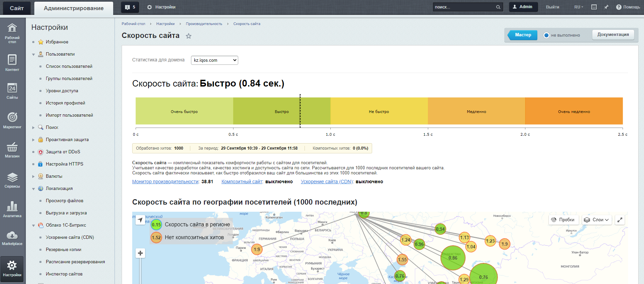Screen dimensions: 644x284
Task: Open the Маркетинг sidebar section
Action: tap(12, 120)
